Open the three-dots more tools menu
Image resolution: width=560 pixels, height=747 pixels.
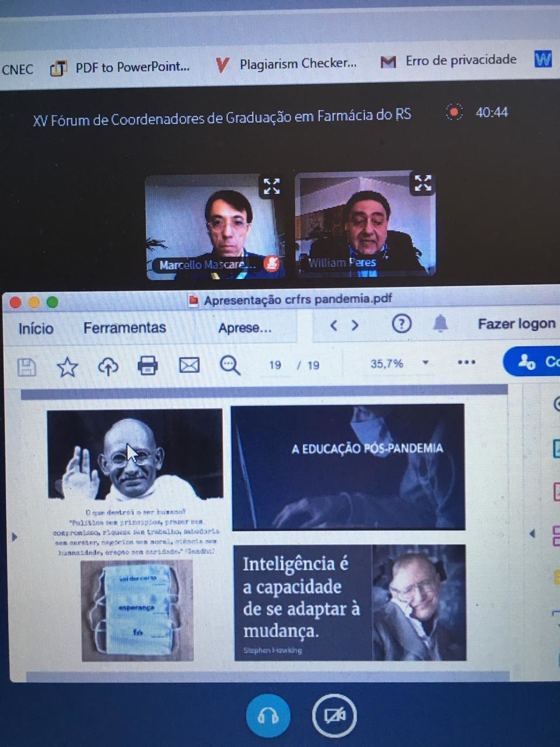point(466,362)
